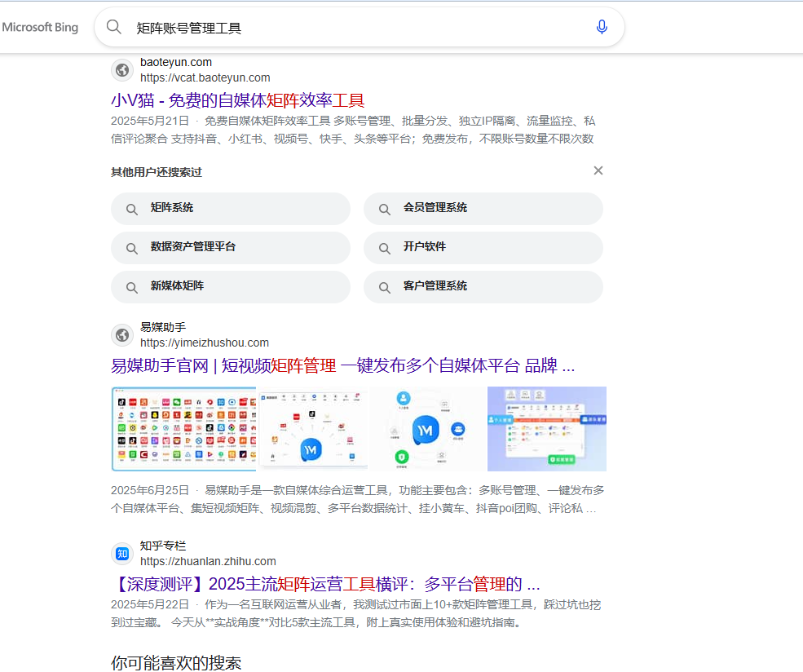Click the search box containing 矩阵账号管理工具
Viewport: 803px width, 672px height.
pyautogui.click(x=359, y=27)
